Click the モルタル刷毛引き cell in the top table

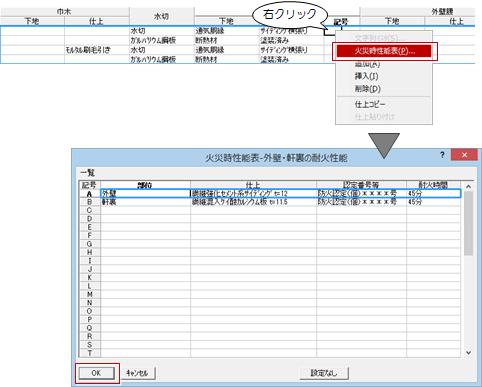[x=97, y=50]
